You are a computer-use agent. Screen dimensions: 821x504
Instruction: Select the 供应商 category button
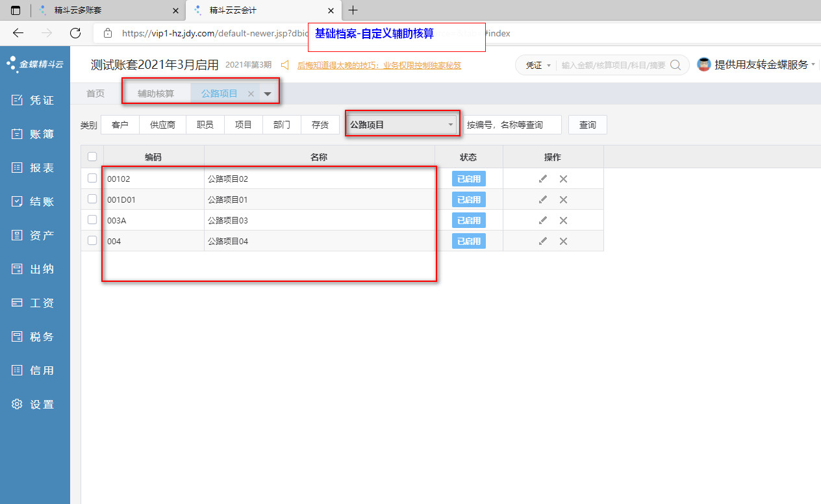[162, 125]
